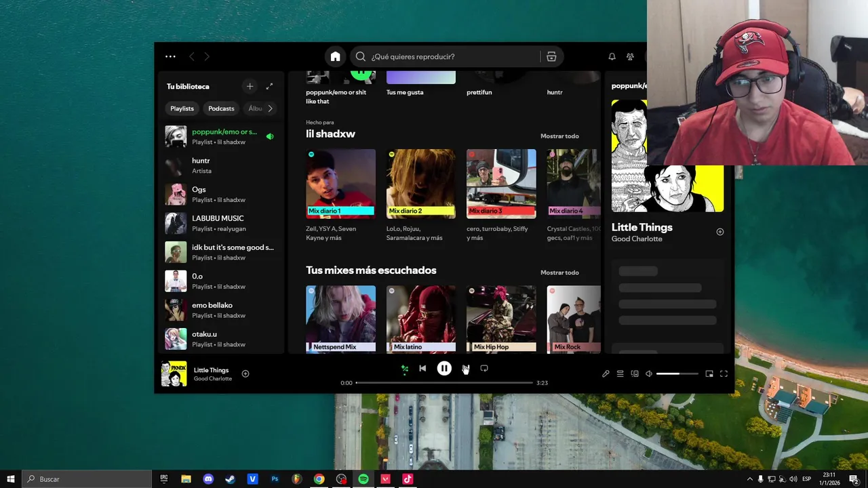Filter library by Playlists
Viewport: 868px width, 488px height.
coord(182,108)
